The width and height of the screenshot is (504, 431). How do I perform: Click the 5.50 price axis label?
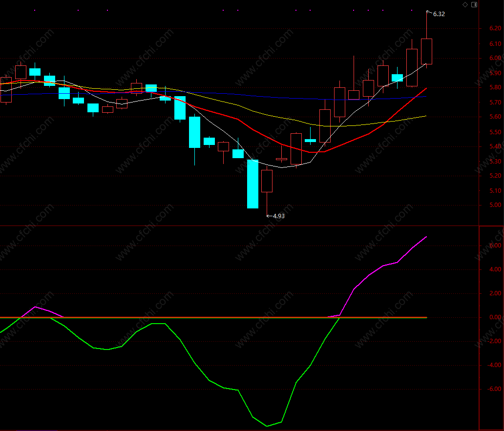tap(495, 132)
